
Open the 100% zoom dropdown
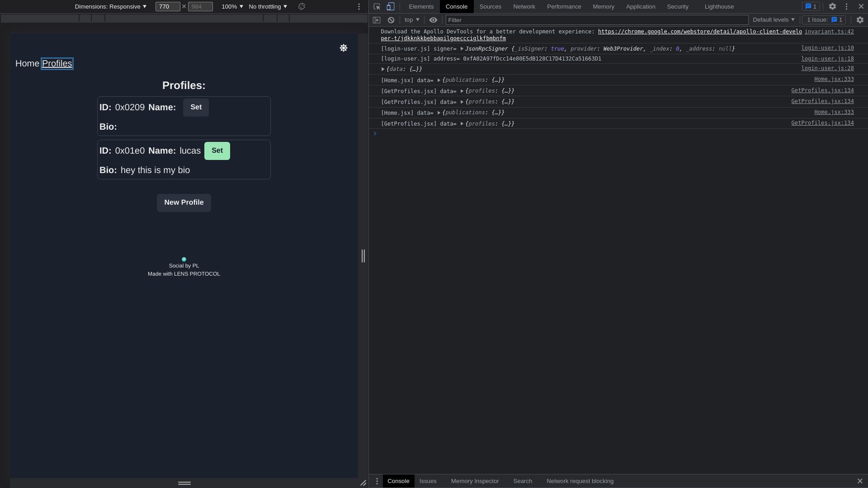[x=232, y=7]
